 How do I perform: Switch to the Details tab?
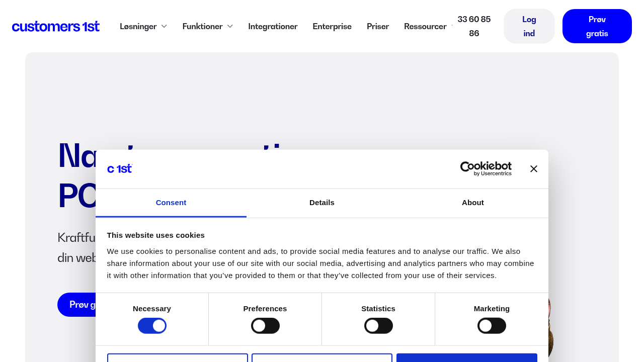click(322, 203)
